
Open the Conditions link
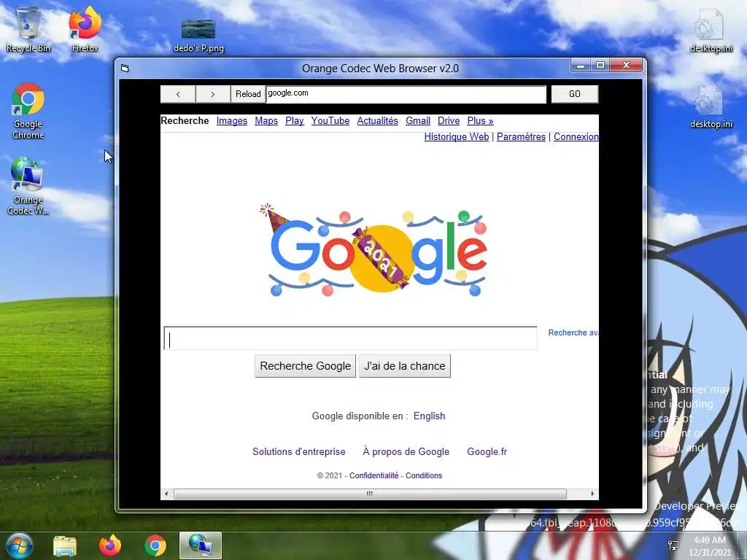tap(424, 475)
